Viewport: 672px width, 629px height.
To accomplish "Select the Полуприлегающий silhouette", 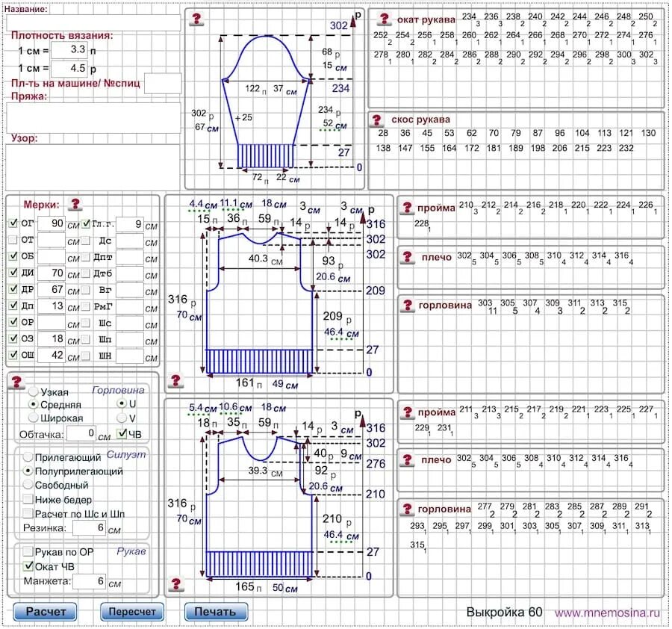I will click(x=28, y=471).
